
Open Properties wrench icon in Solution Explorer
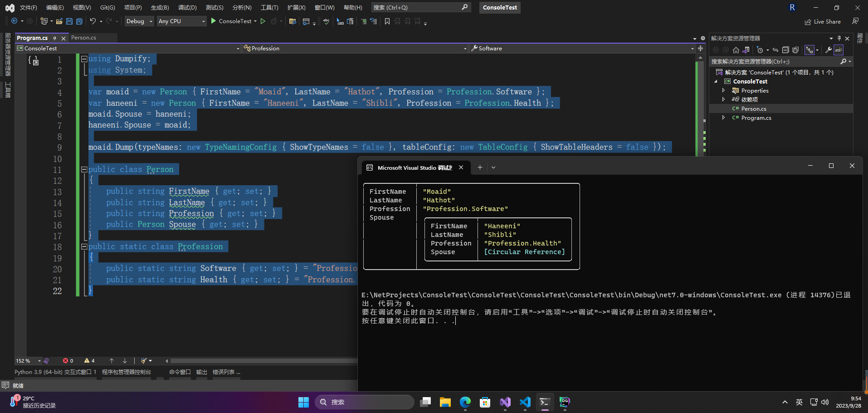click(829, 50)
